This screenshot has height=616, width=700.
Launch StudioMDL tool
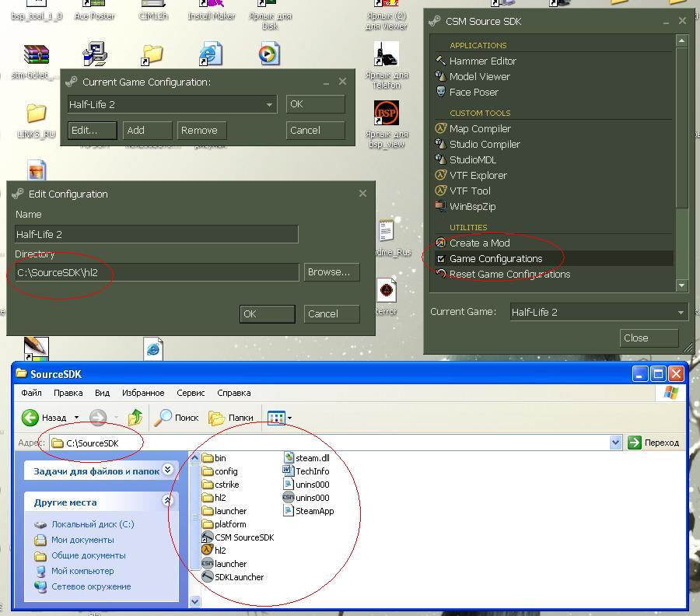click(x=466, y=159)
